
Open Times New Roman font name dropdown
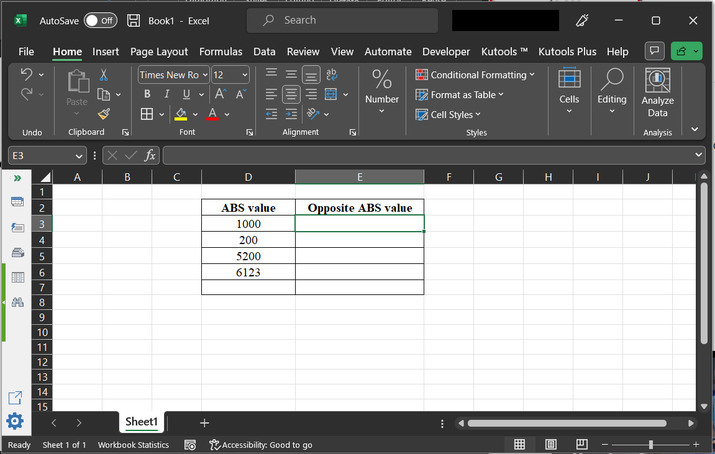[x=205, y=75]
